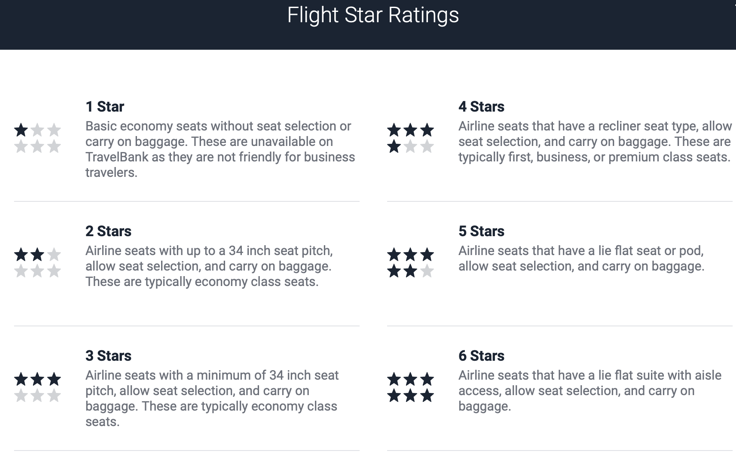Select the '2 Stars' heading
The height and width of the screenshot is (455, 736).
(x=108, y=231)
